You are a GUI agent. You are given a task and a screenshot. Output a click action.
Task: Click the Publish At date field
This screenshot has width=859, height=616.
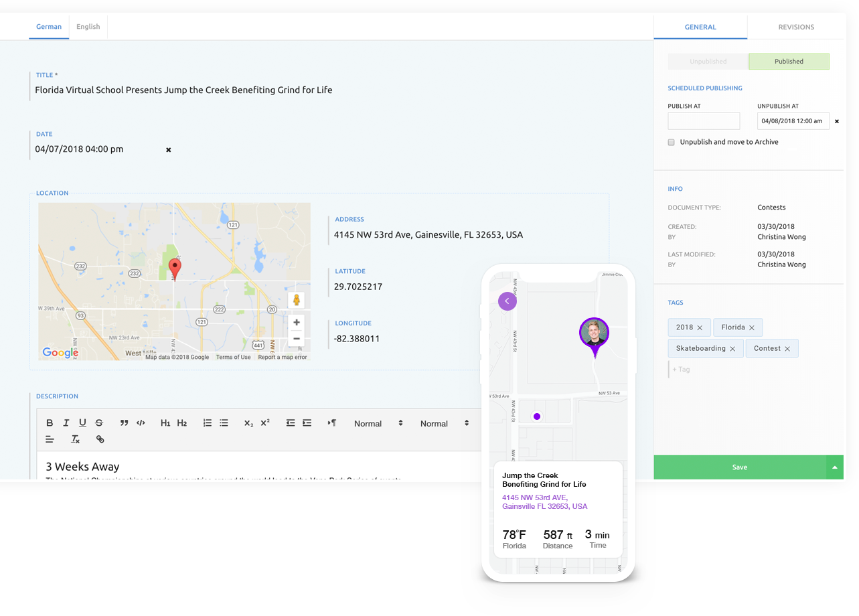704,121
